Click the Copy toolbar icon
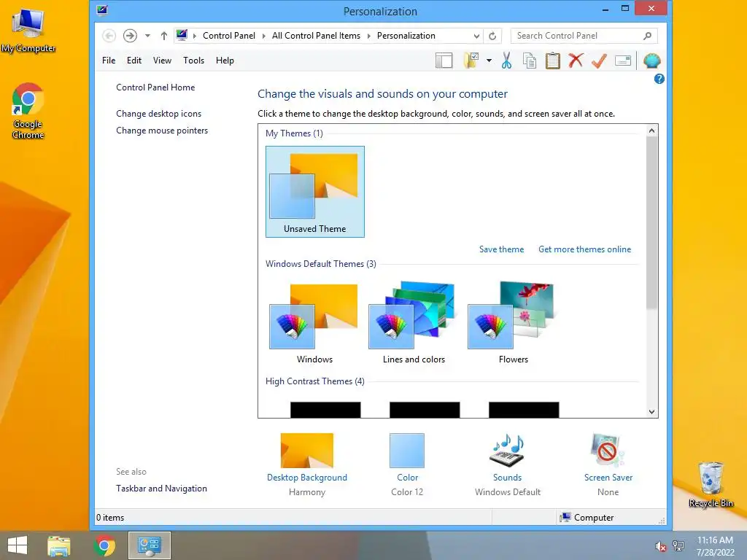This screenshot has height=560, width=747. [x=530, y=61]
